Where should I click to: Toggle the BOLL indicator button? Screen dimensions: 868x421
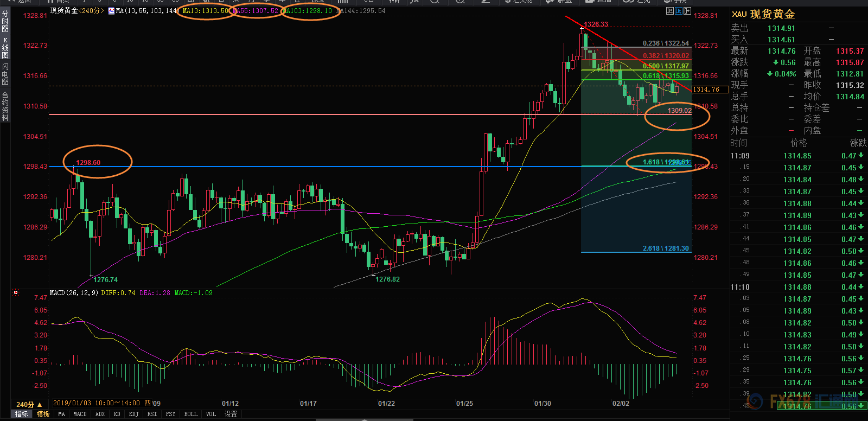[190, 414]
